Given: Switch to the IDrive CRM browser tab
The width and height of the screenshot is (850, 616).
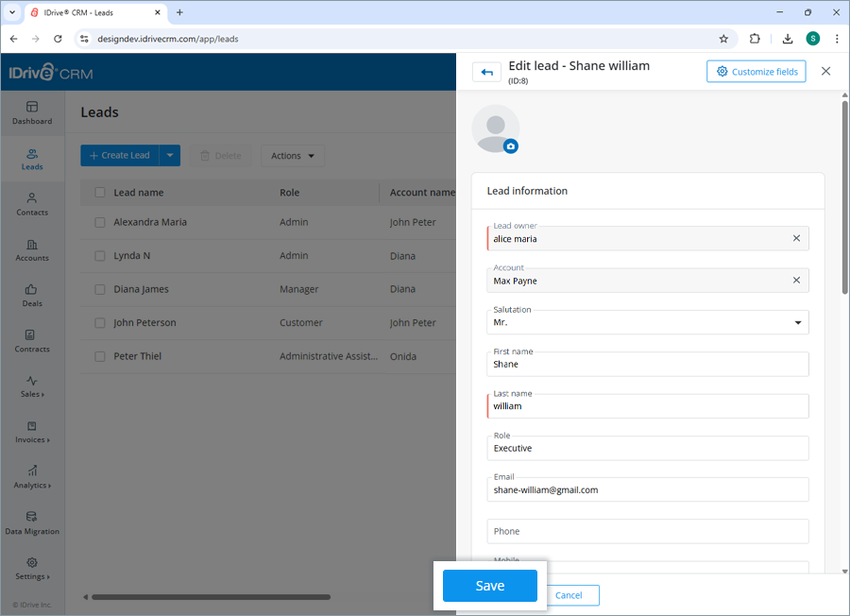Looking at the screenshot, I should click(90, 13).
